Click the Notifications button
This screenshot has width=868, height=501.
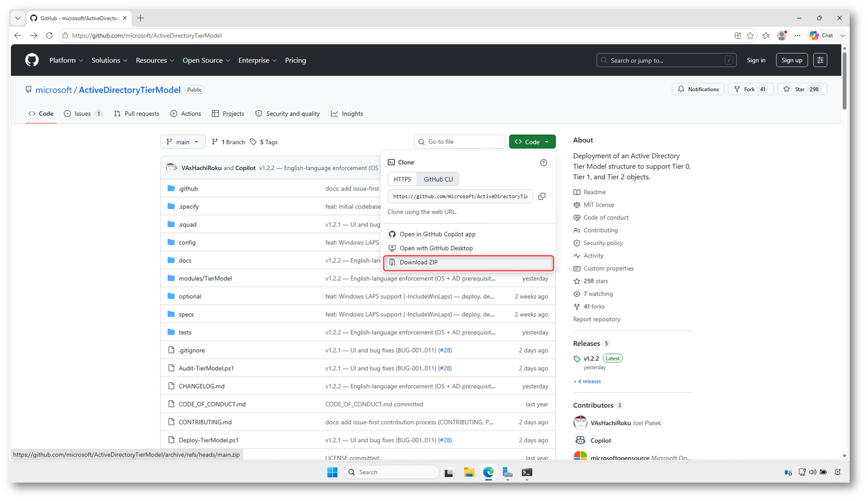click(x=698, y=89)
